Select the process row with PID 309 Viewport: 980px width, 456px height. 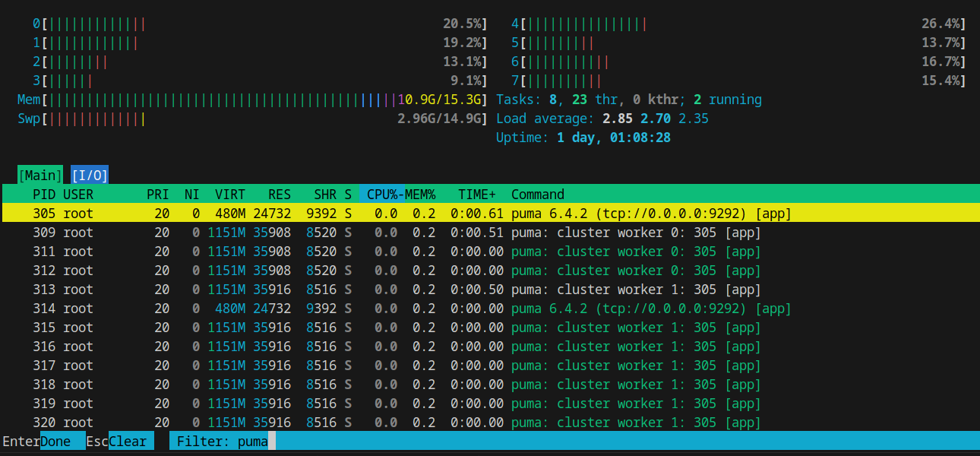point(490,233)
